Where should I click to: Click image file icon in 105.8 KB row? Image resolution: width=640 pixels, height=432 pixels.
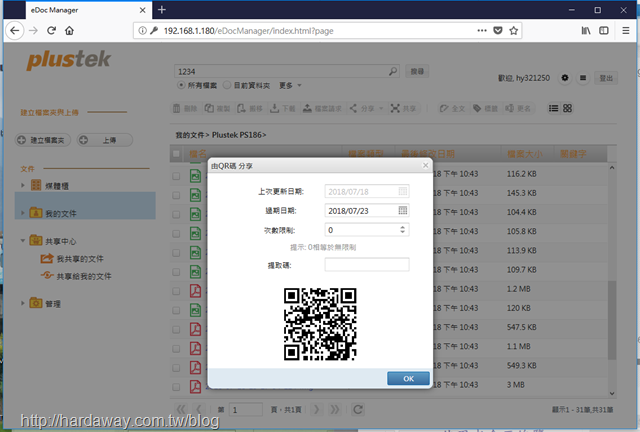tap(196, 233)
